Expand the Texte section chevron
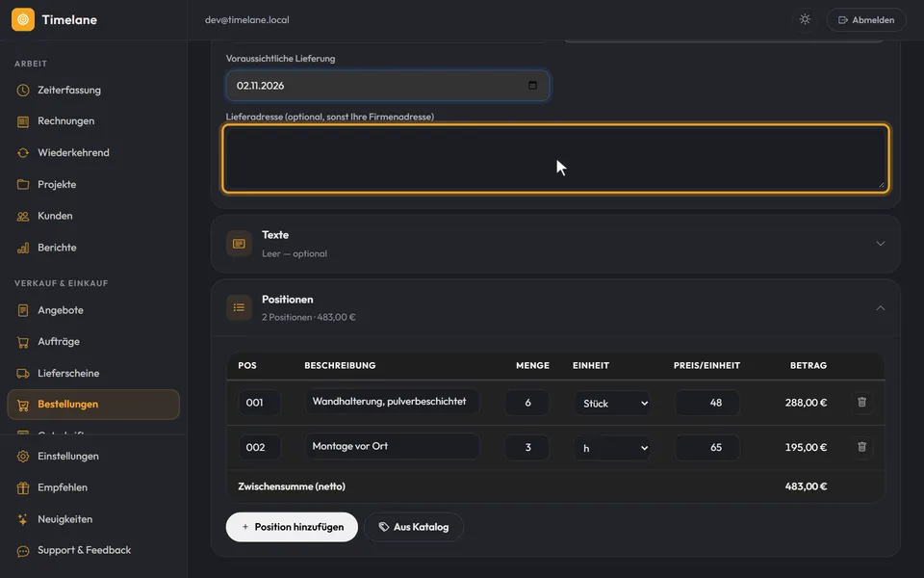Image resolution: width=924 pixels, height=578 pixels. tap(881, 244)
